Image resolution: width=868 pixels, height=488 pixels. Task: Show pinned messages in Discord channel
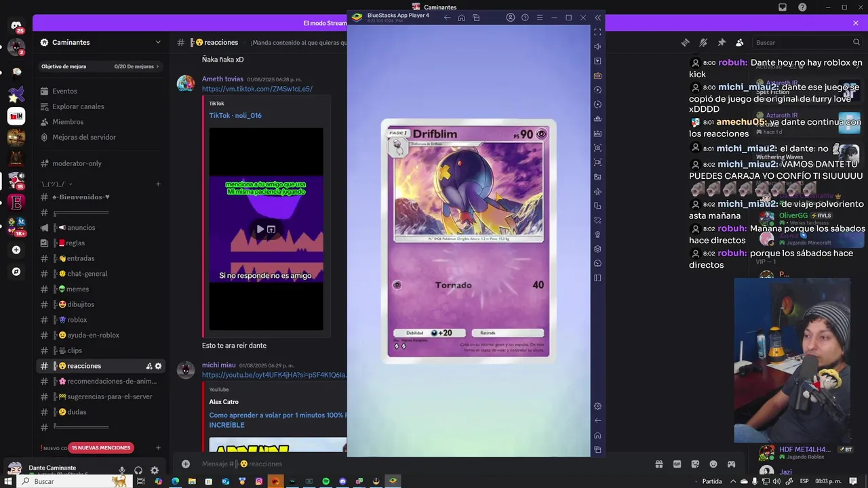[x=722, y=42]
